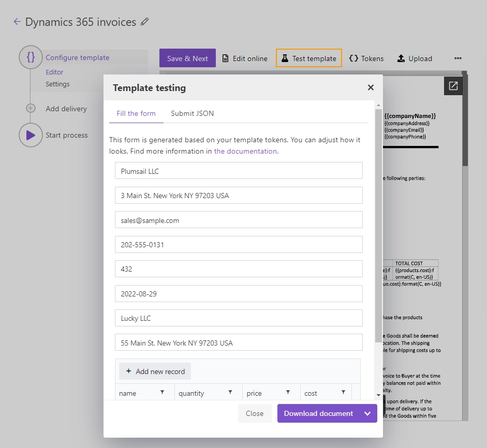This screenshot has height=448, width=487.
Task: Open the more options ellipsis menu
Action: [458, 58]
